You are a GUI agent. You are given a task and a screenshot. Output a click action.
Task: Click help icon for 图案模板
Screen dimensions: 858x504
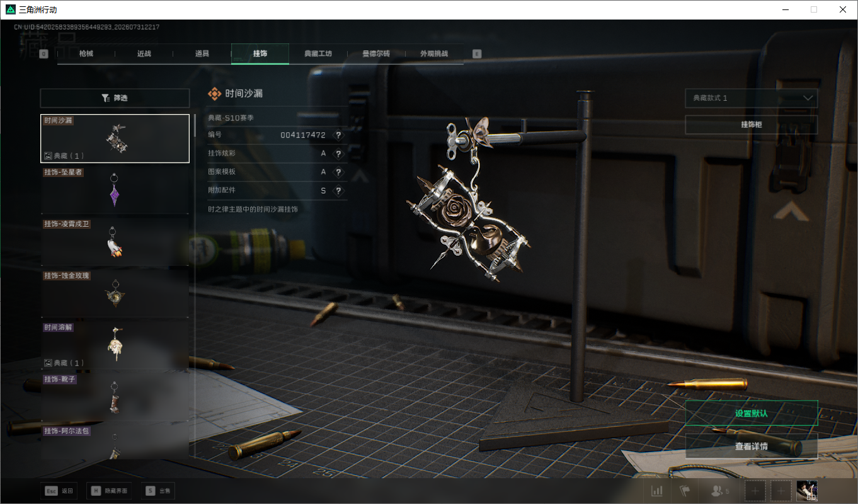(338, 172)
